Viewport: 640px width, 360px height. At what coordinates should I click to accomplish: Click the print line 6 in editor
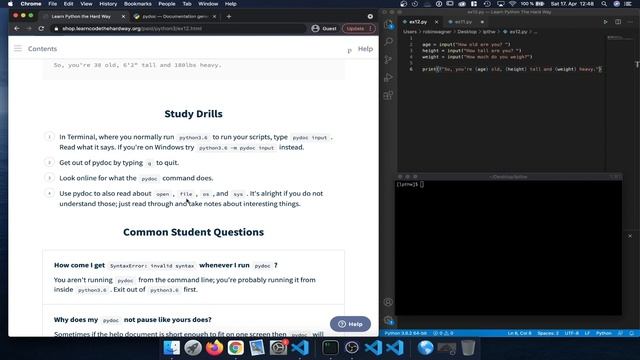[x=512, y=69]
